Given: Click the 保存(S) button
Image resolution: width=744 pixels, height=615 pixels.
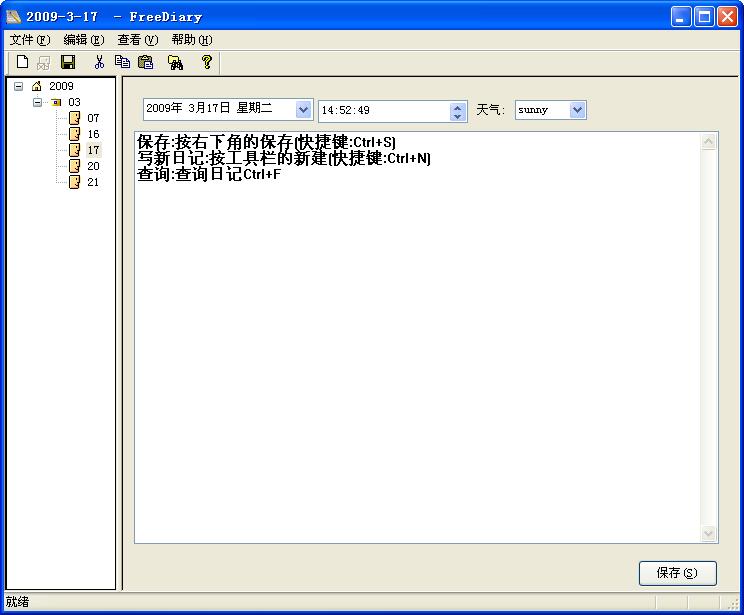Looking at the screenshot, I should click(x=678, y=573).
